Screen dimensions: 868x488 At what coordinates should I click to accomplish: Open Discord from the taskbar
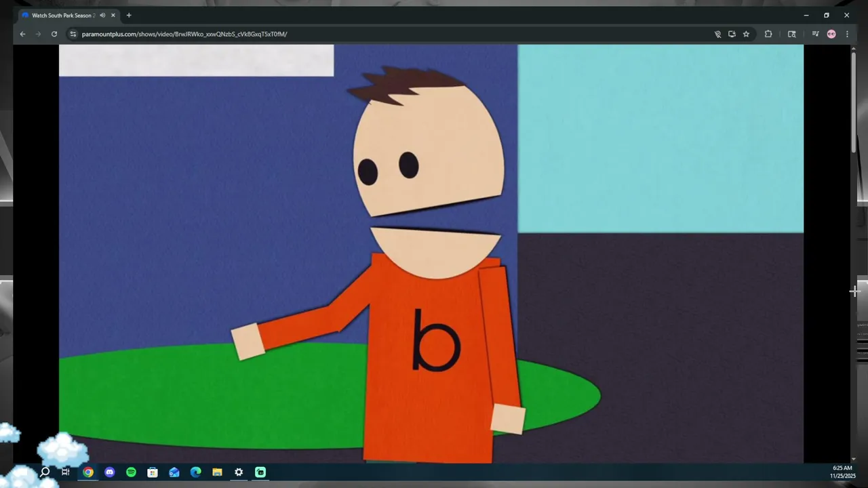pyautogui.click(x=110, y=472)
